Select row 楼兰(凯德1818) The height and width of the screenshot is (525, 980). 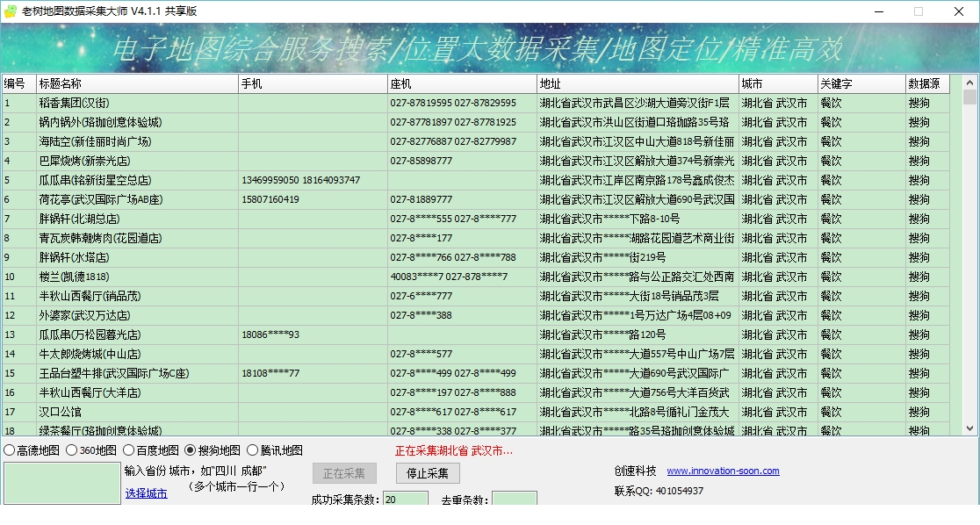coord(475,277)
